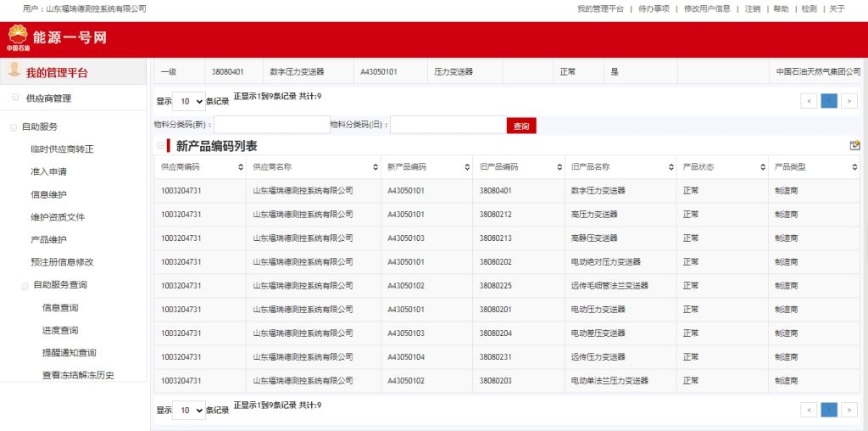Select 进度查询 in the sidebar menu
The image size is (868, 431).
(x=60, y=330)
